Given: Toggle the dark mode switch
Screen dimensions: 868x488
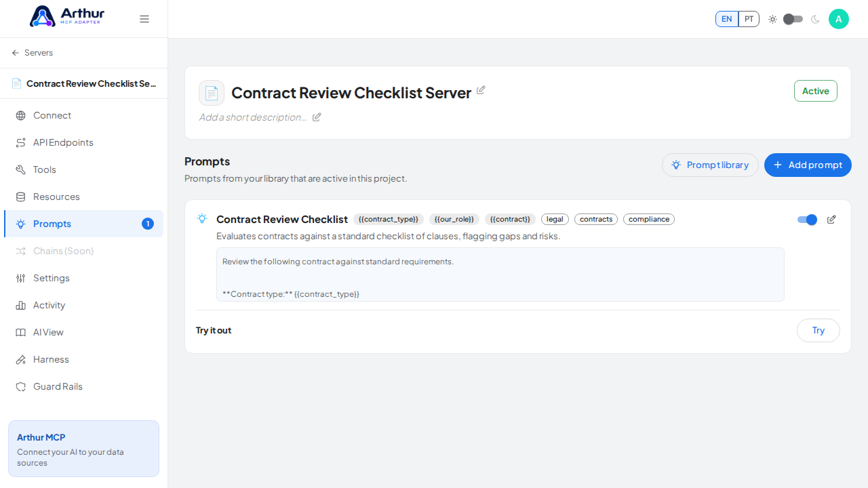Looking at the screenshot, I should pyautogui.click(x=793, y=19).
